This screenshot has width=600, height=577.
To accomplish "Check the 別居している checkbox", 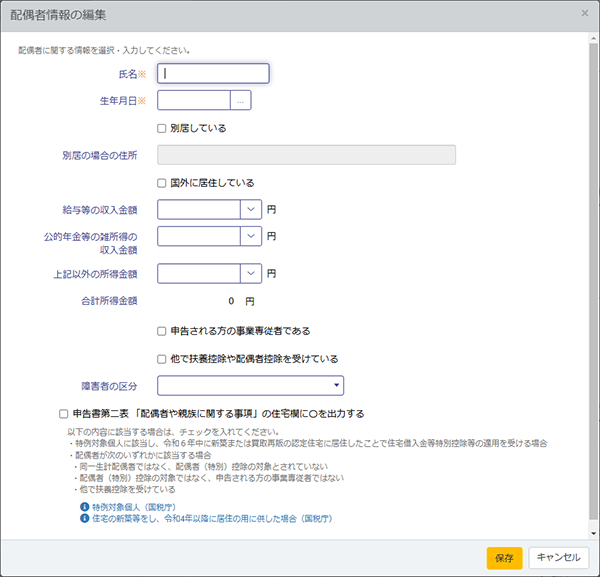I will (162, 128).
